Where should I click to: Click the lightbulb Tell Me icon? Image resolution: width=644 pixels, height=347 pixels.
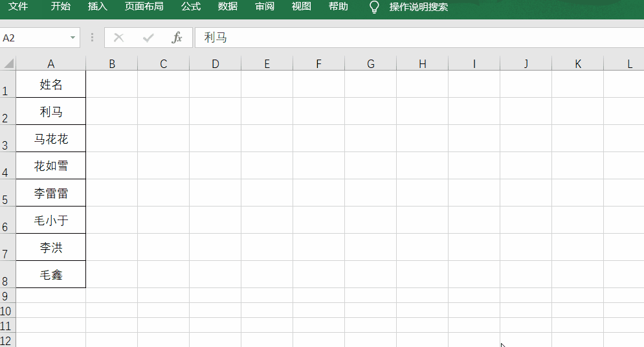pos(373,7)
